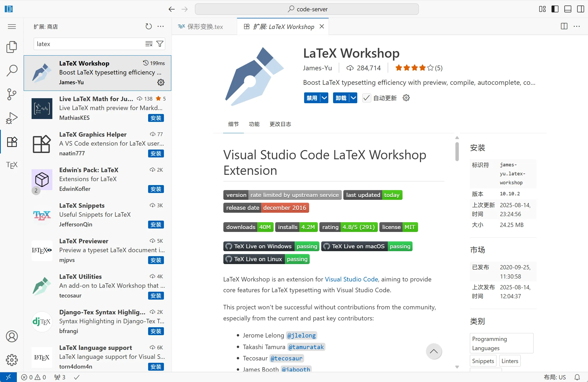Open the TeX sidebar view

tap(12, 165)
